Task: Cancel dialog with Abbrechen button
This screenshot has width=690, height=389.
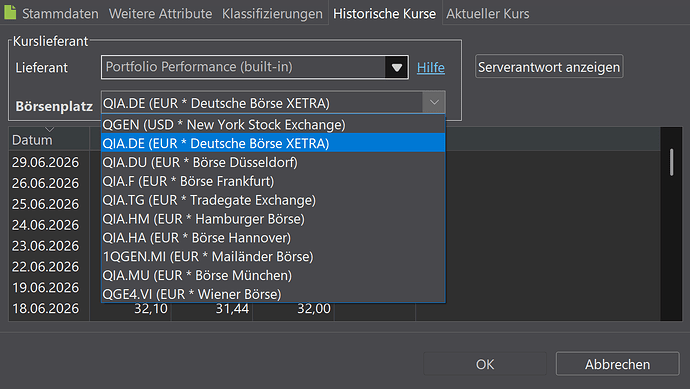Action: point(617,364)
